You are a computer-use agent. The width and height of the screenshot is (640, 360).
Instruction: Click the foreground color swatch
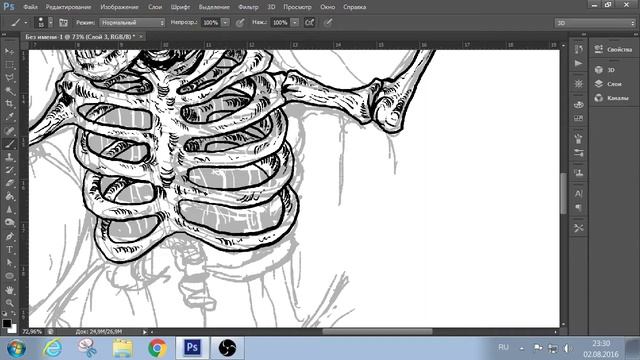pos(6,323)
